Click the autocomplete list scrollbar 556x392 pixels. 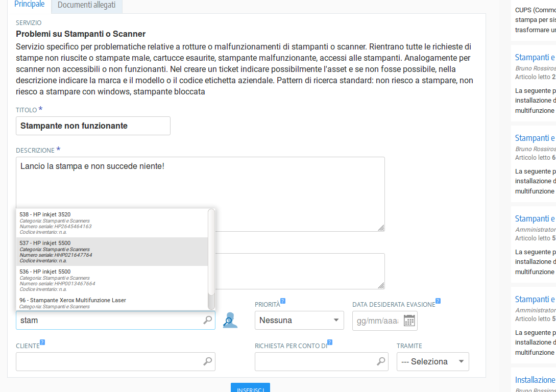(x=211, y=252)
